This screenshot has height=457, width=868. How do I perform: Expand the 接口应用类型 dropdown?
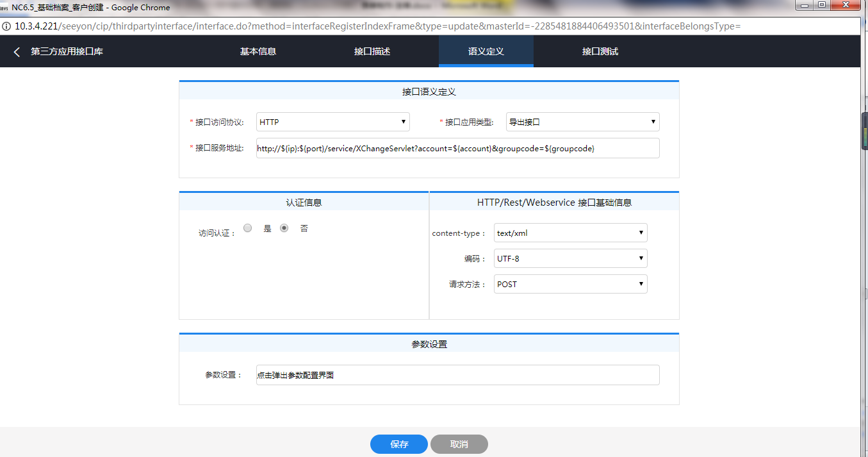[582, 122]
